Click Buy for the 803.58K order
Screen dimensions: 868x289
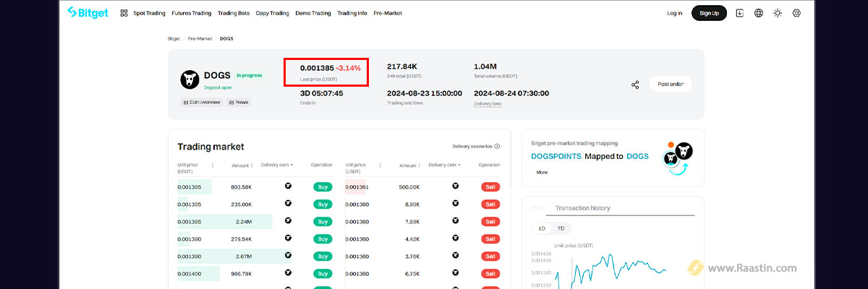(323, 186)
